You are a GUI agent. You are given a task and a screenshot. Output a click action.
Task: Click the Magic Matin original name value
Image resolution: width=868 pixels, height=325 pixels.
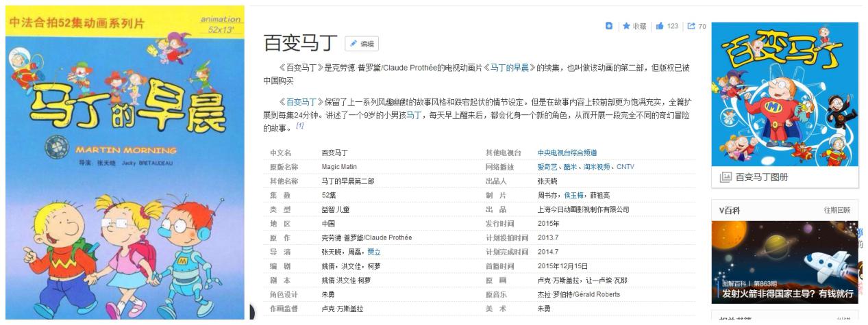tap(338, 166)
